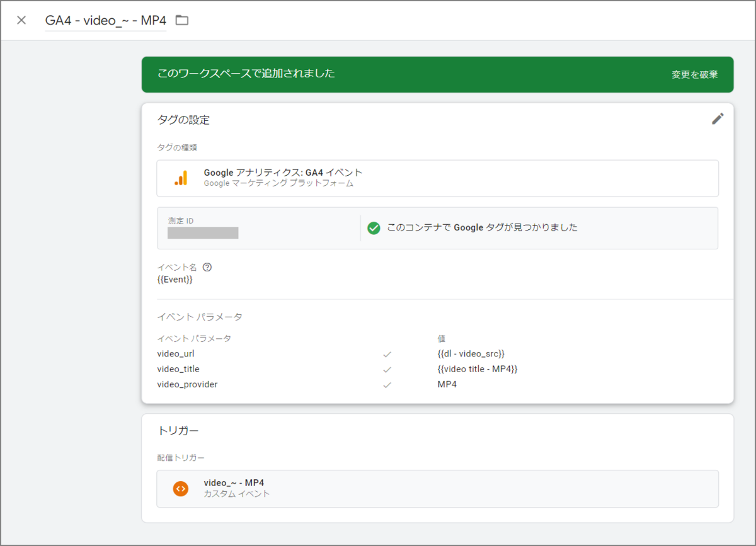Click the タグの種類 label
Screen dimensions: 756x546
click(177, 147)
